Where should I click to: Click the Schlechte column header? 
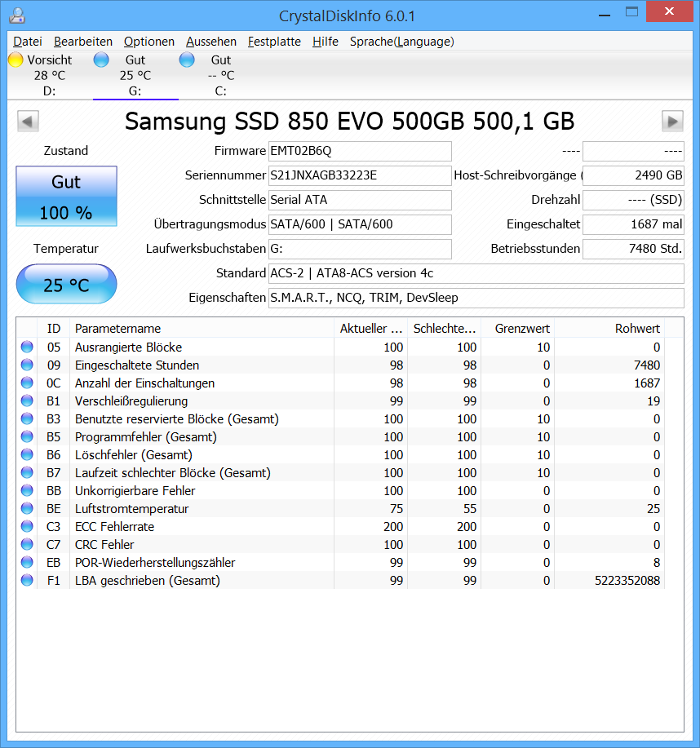click(445, 328)
